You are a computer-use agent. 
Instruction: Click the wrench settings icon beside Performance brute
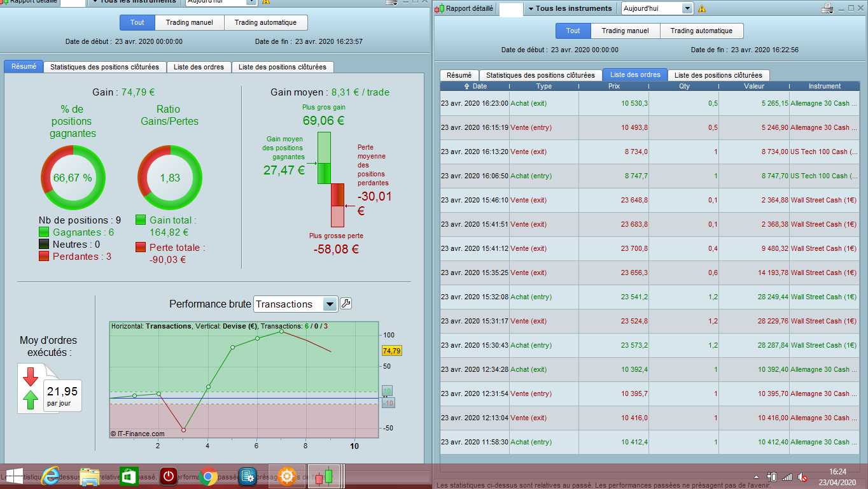tap(346, 304)
